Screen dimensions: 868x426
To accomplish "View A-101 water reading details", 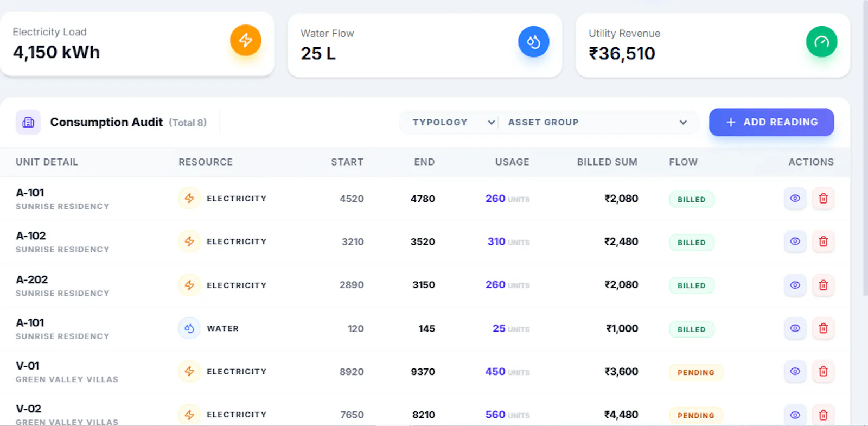I will [795, 328].
